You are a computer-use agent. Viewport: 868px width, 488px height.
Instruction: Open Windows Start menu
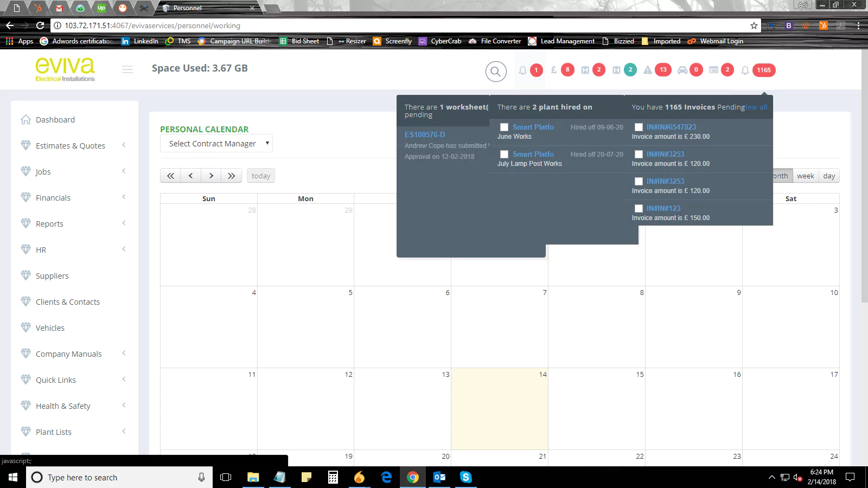13,477
